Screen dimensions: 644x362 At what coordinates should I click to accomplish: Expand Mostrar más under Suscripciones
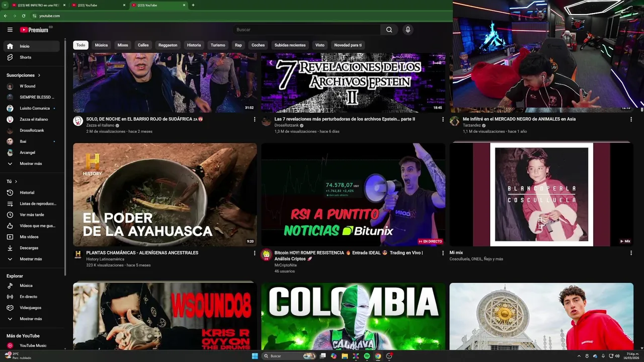31,163
